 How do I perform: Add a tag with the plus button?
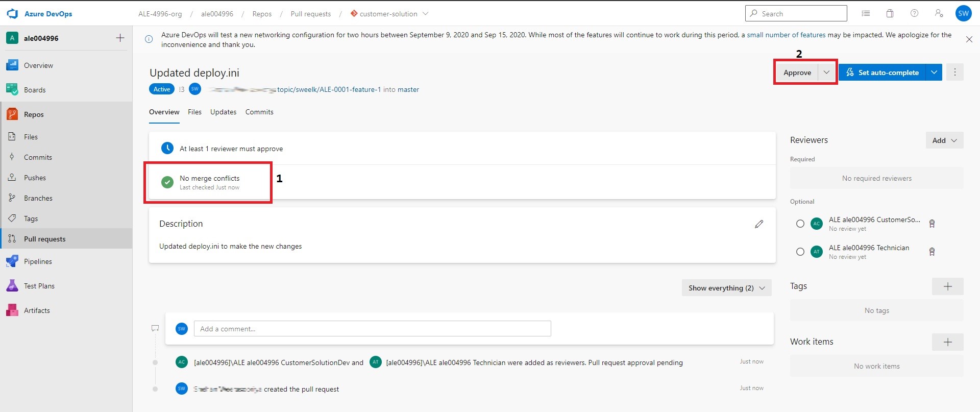947,286
